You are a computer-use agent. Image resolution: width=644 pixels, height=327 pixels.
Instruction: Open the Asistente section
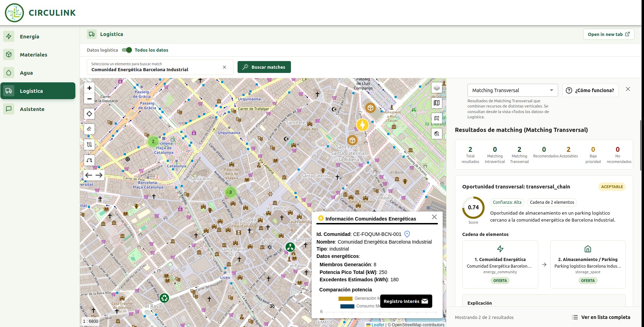coord(38,109)
